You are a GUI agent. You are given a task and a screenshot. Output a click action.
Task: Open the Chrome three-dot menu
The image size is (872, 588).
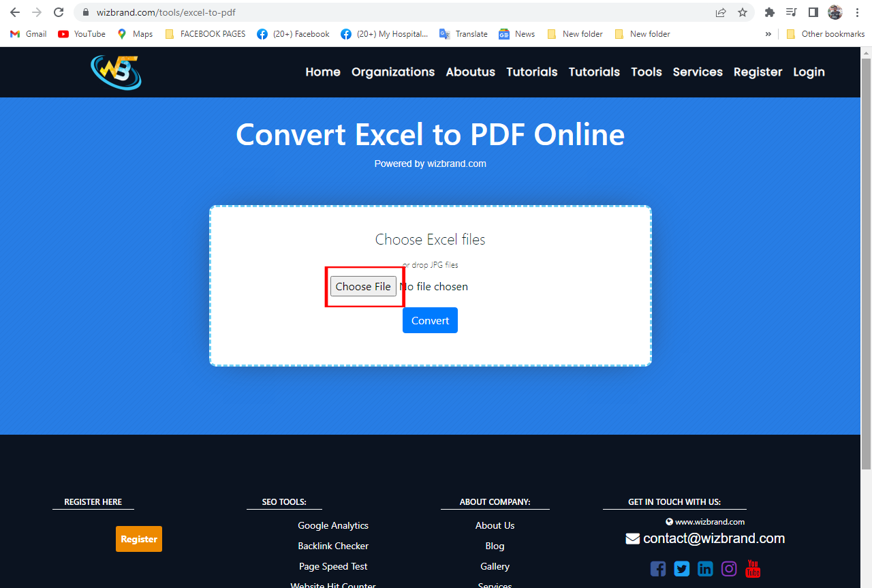pyautogui.click(x=857, y=12)
